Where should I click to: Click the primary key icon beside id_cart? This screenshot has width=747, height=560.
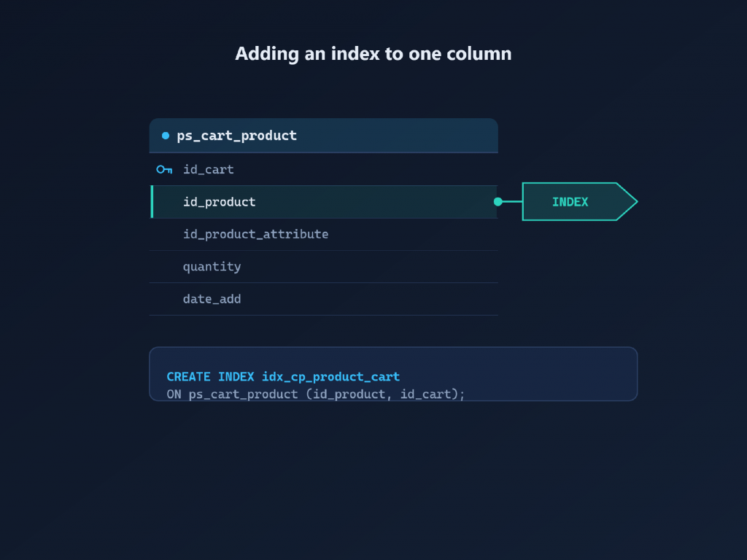pos(164,169)
